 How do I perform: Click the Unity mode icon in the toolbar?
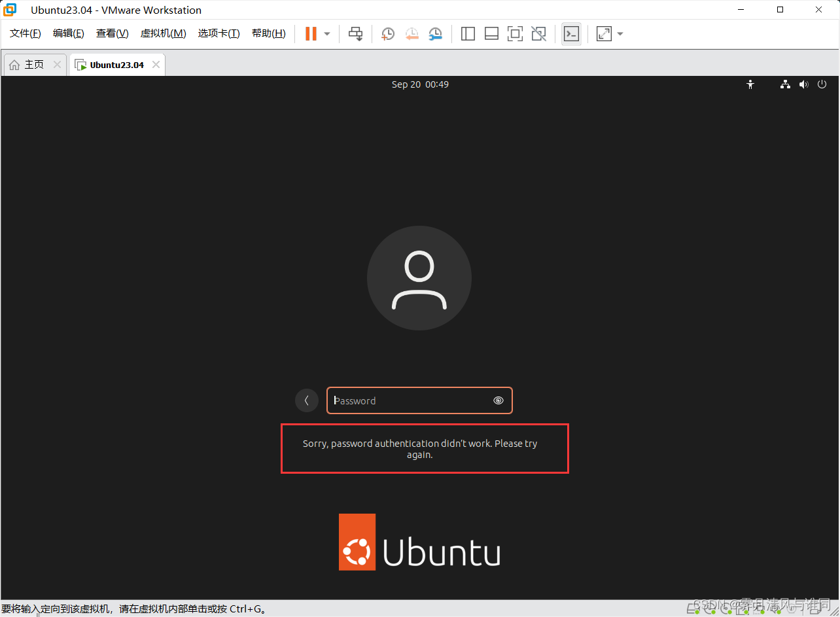click(x=538, y=33)
